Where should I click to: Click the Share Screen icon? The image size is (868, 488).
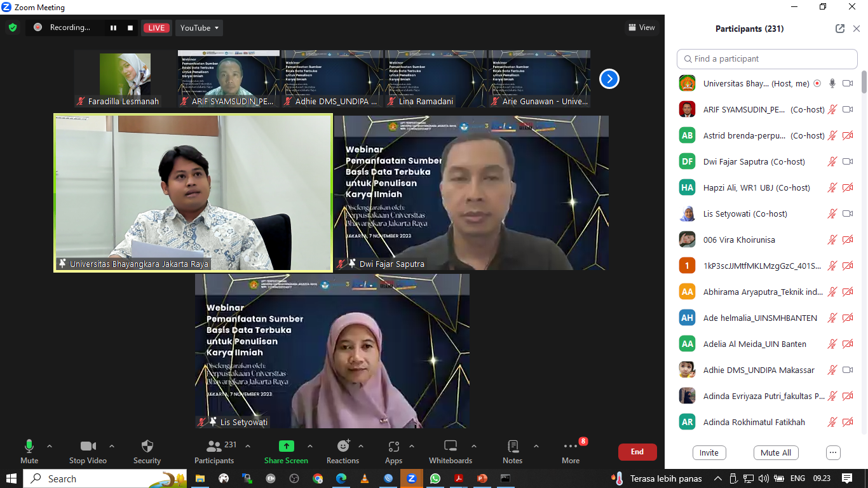pyautogui.click(x=287, y=446)
